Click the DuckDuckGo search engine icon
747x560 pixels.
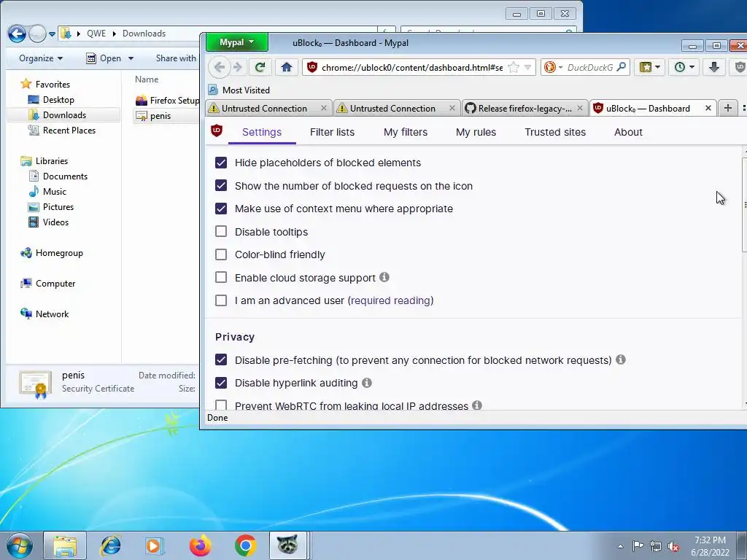point(550,67)
